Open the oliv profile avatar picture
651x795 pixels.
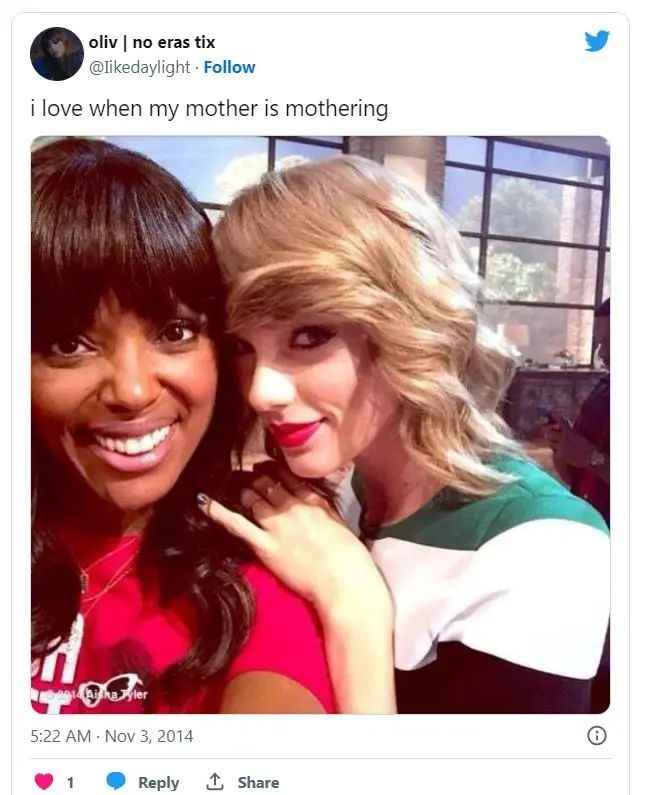click(57, 54)
